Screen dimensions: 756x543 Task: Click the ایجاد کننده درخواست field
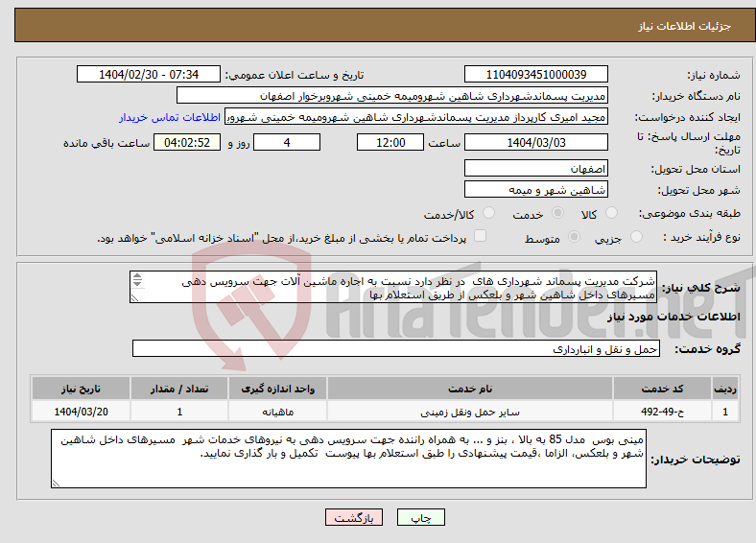click(x=416, y=117)
